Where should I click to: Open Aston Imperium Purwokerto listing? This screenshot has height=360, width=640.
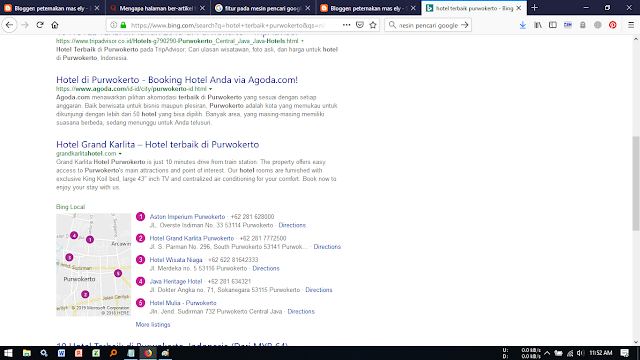click(187, 217)
